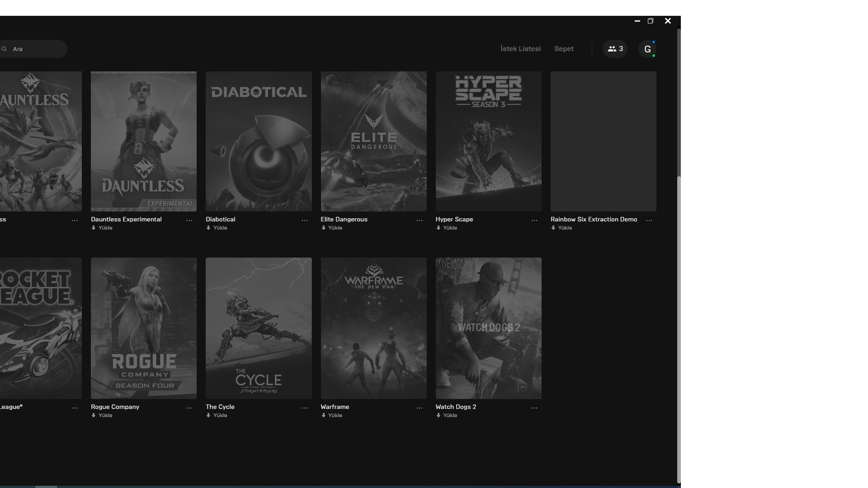Viewport: 868px width, 488px height.
Task: Open İstek Listesi wishlist link
Action: (520, 49)
